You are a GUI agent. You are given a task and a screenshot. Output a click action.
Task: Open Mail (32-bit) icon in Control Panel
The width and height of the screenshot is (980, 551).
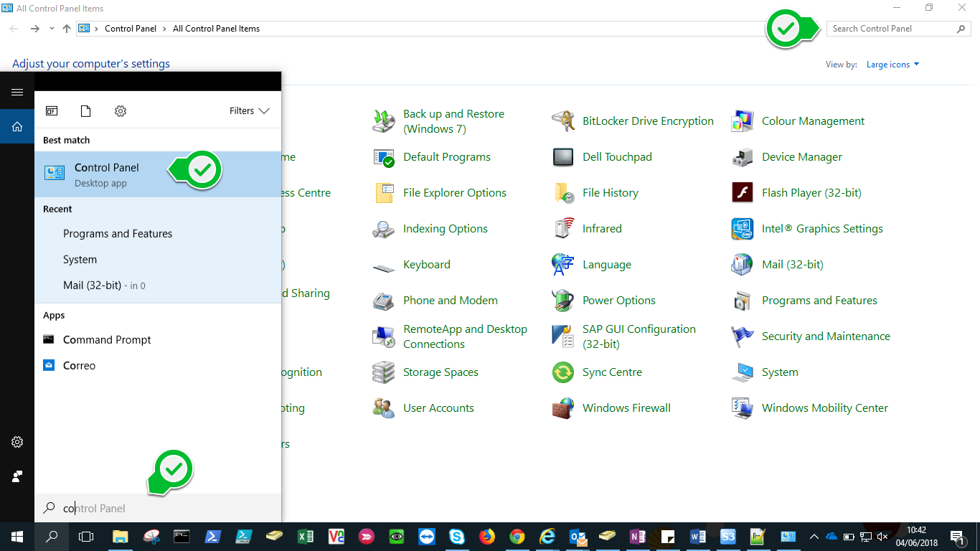pos(743,265)
